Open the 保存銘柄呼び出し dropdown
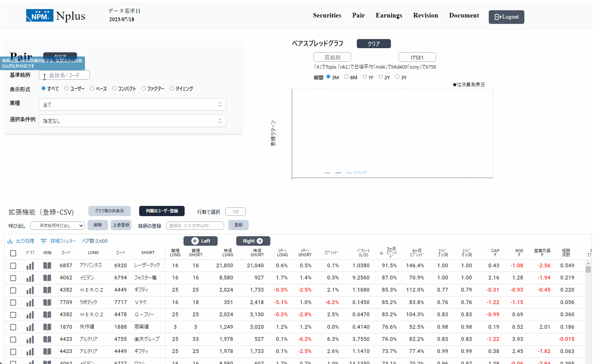 (x=58, y=226)
